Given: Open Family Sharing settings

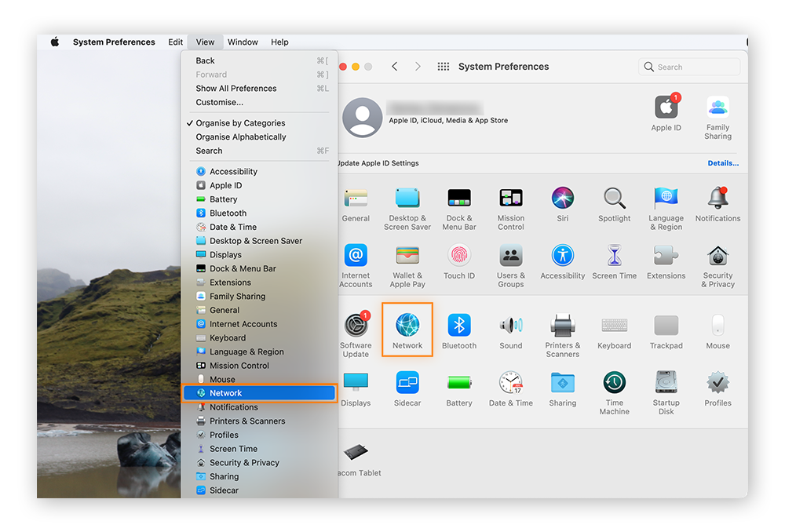Looking at the screenshot, I should coord(717,111).
